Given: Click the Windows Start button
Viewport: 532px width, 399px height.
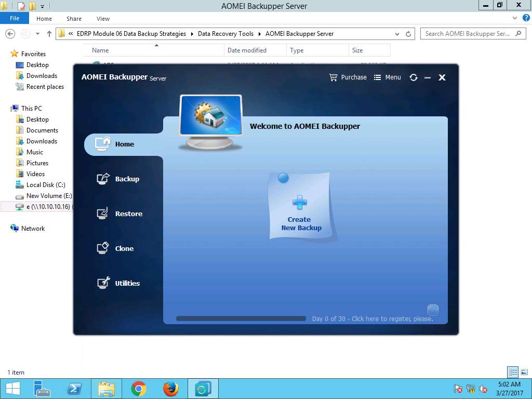Looking at the screenshot, I should (13, 389).
